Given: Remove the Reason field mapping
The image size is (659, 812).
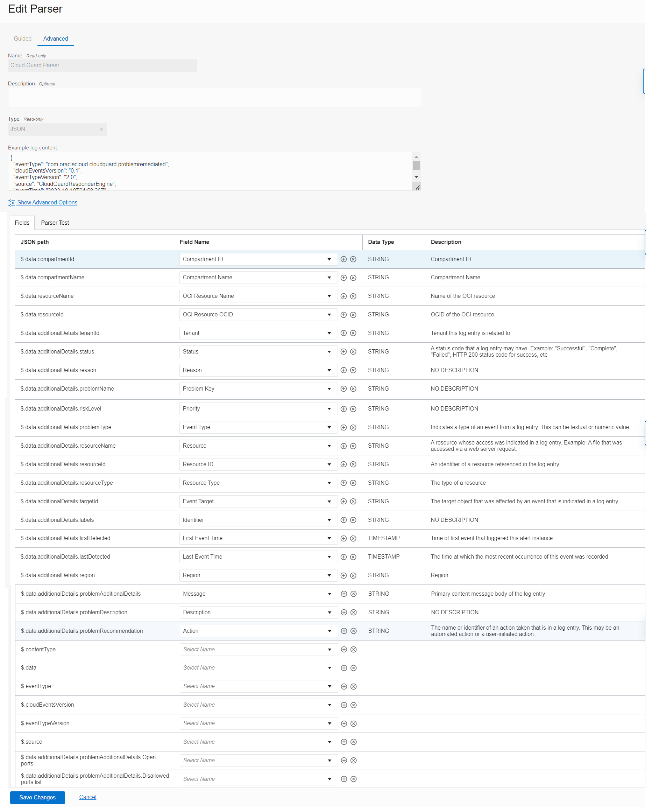Looking at the screenshot, I should tap(353, 370).
